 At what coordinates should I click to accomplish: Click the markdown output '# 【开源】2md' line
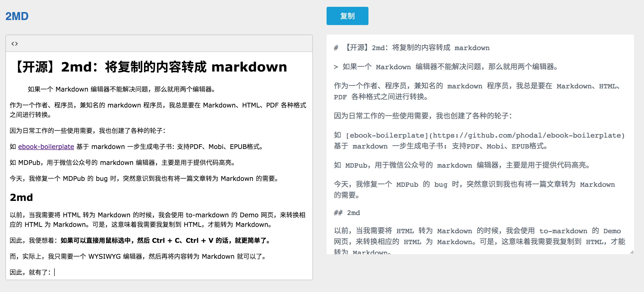pyautogui.click(x=412, y=48)
